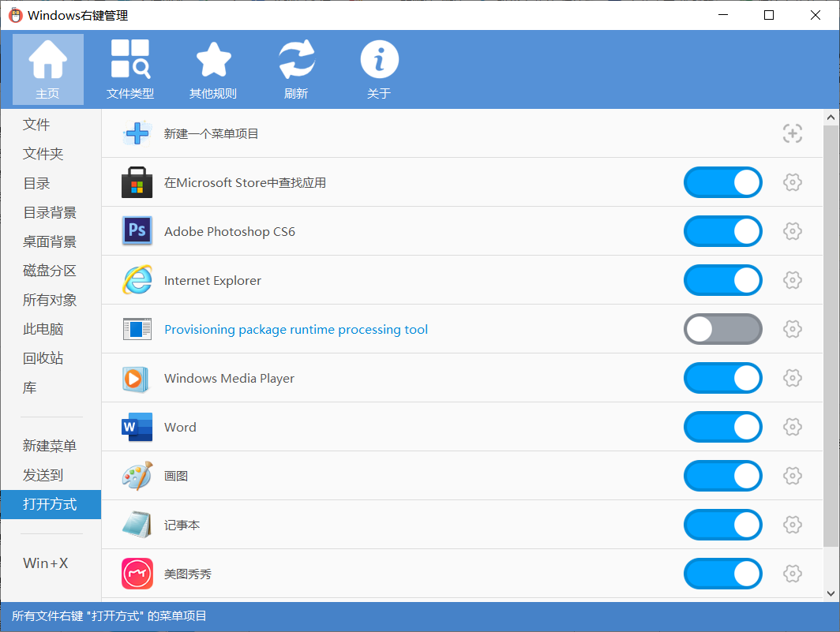Open the 关于 info page
This screenshot has height=632, width=840.
click(x=379, y=69)
